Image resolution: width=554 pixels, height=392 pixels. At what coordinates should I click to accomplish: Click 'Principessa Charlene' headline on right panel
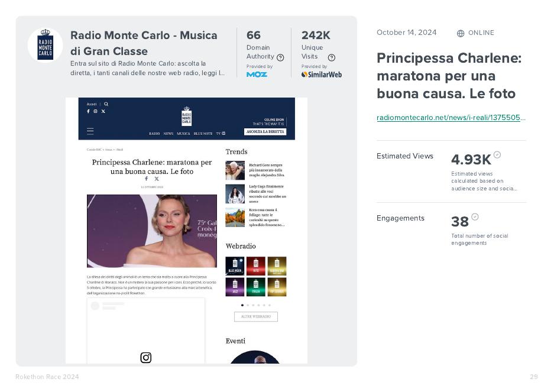point(449,76)
